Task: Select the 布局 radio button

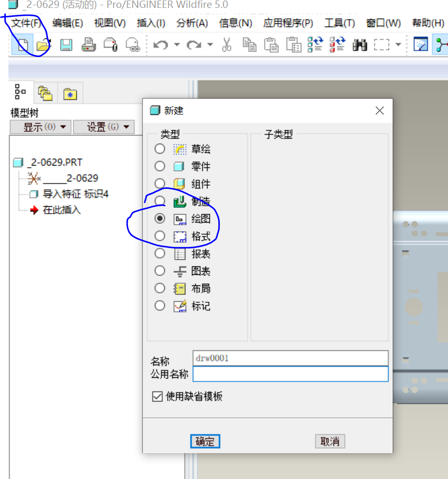Action: (160, 288)
